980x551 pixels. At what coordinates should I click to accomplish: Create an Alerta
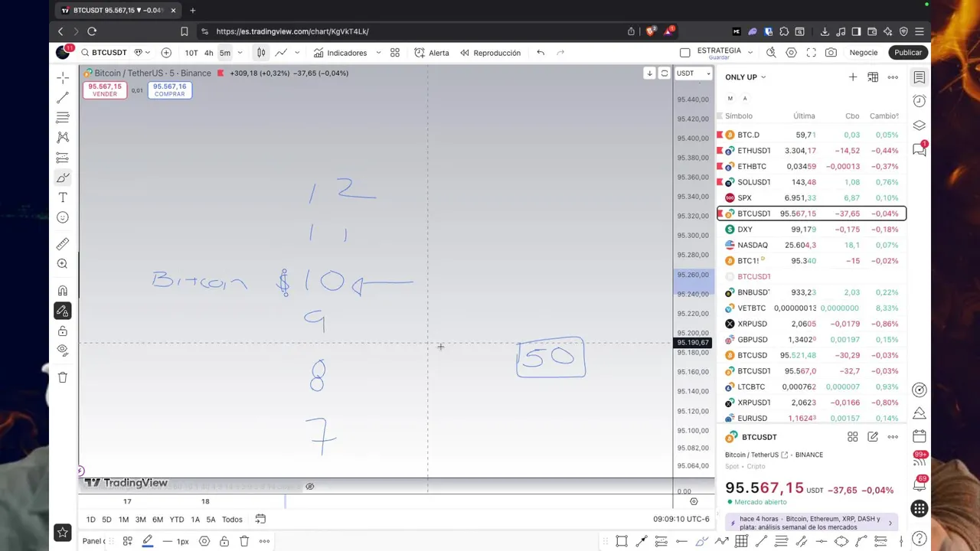pos(432,53)
